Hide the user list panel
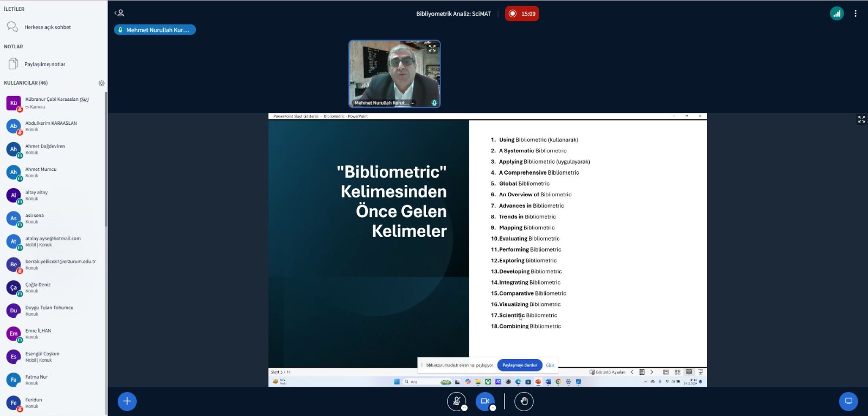Viewport: 868px width, 416px height. (x=119, y=13)
